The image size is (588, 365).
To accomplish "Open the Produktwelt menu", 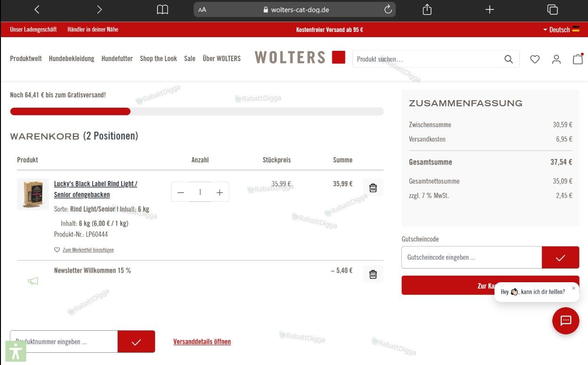I will point(26,58).
